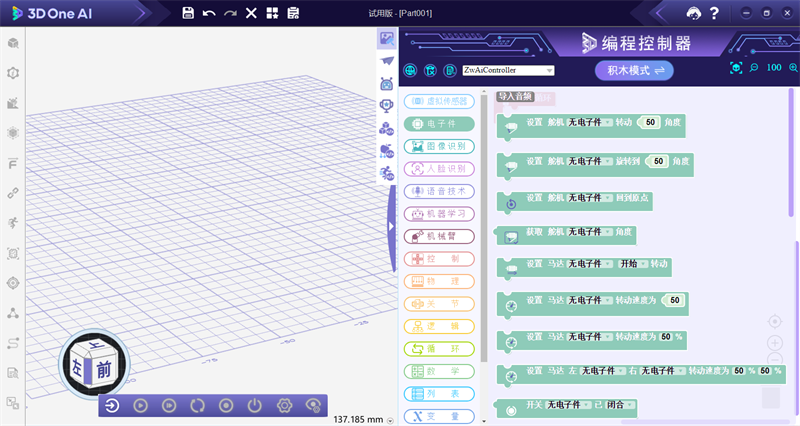Select the 机器学习 block category

[439, 214]
